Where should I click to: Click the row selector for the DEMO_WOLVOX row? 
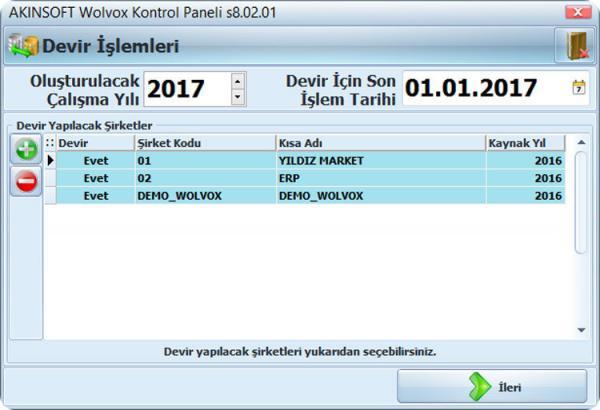pos(50,196)
